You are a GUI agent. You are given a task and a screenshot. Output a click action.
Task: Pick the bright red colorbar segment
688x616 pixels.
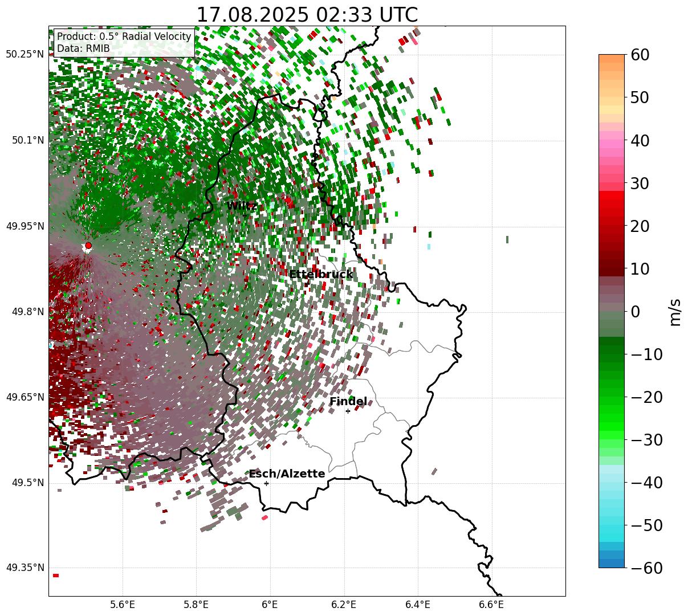tap(612, 195)
